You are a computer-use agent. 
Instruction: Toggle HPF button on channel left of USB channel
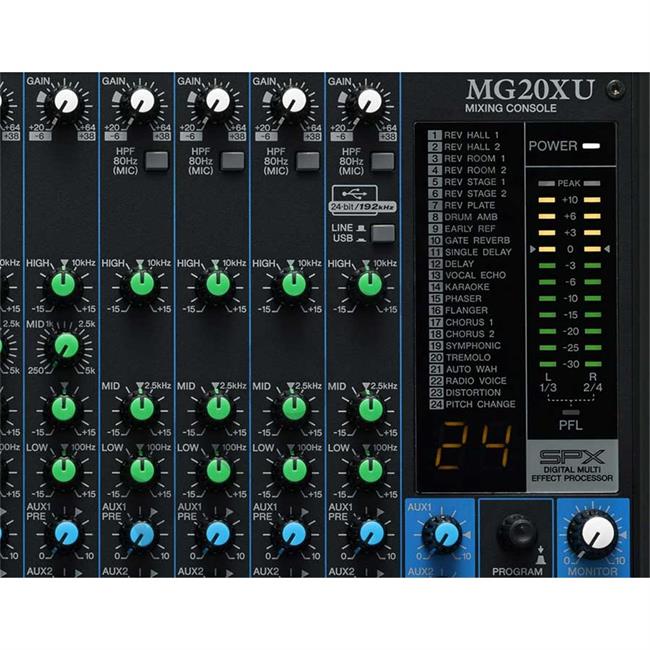click(307, 161)
